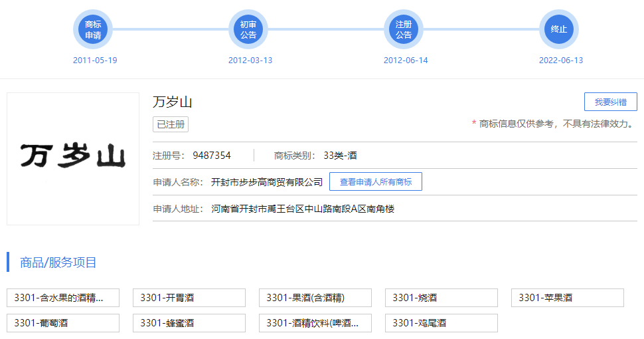Click the 商标类别 label
This screenshot has height=339, width=644.
point(295,156)
